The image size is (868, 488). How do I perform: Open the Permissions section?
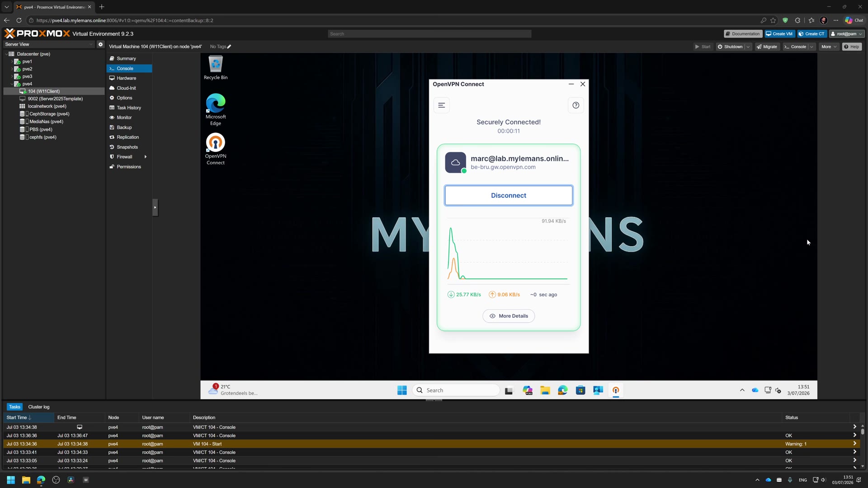coord(129,167)
